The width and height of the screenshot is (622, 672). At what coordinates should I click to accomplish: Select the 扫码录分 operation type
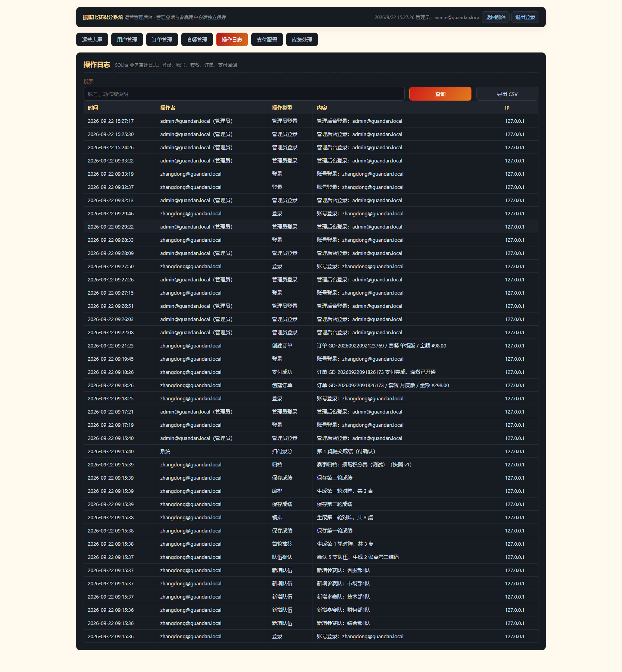click(x=282, y=451)
